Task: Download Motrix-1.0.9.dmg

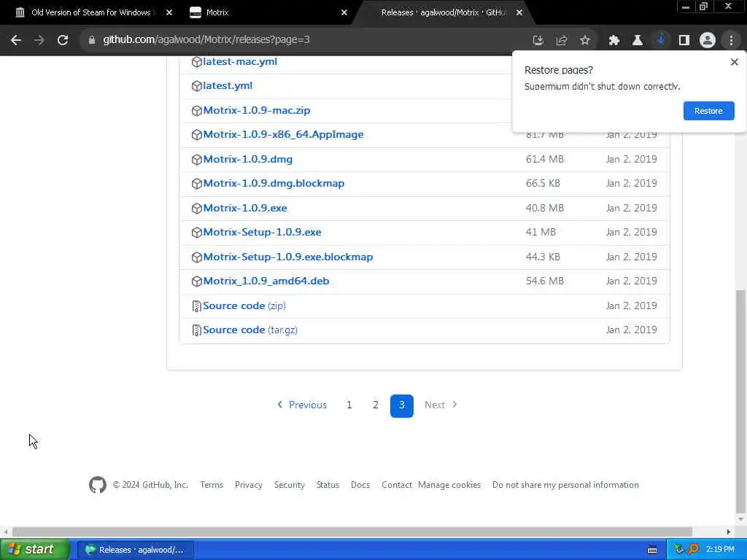Action: (248, 160)
